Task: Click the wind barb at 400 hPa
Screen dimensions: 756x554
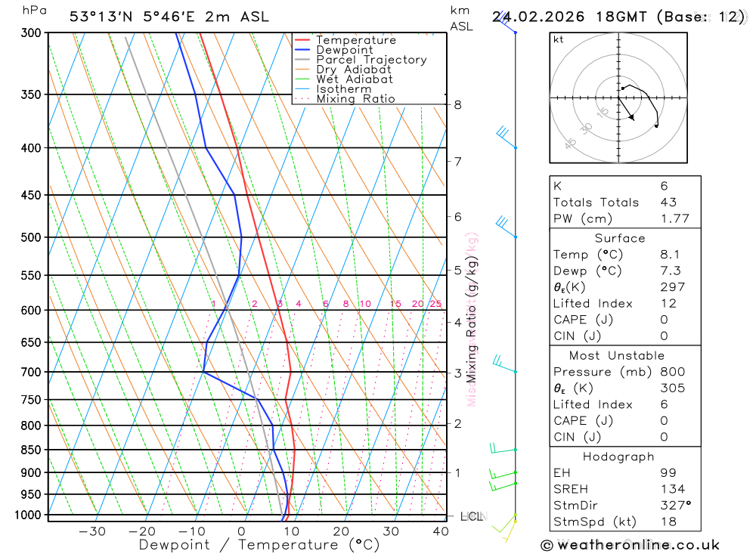Action: point(506,138)
